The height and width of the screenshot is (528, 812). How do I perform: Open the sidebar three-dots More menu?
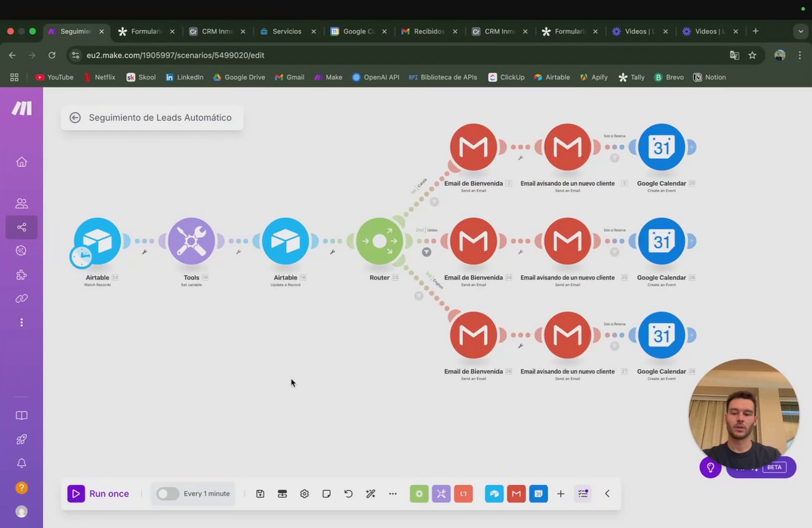pyautogui.click(x=22, y=322)
